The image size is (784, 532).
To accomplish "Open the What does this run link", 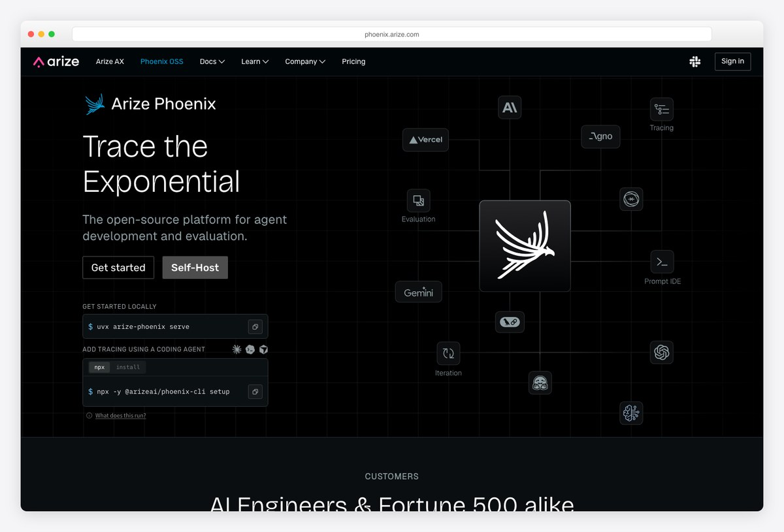I will (121, 415).
